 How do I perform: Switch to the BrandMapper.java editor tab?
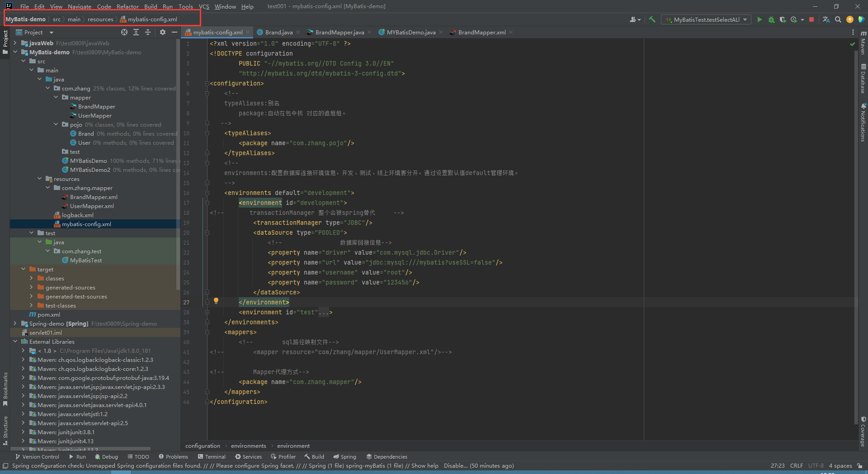click(339, 33)
